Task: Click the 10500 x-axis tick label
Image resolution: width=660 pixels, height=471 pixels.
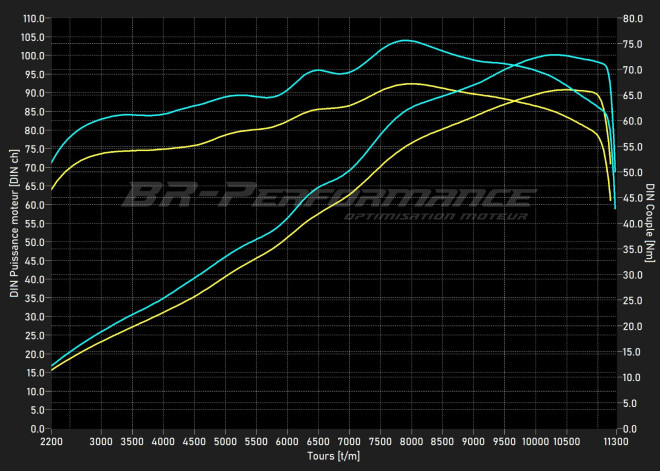Action: click(566, 441)
